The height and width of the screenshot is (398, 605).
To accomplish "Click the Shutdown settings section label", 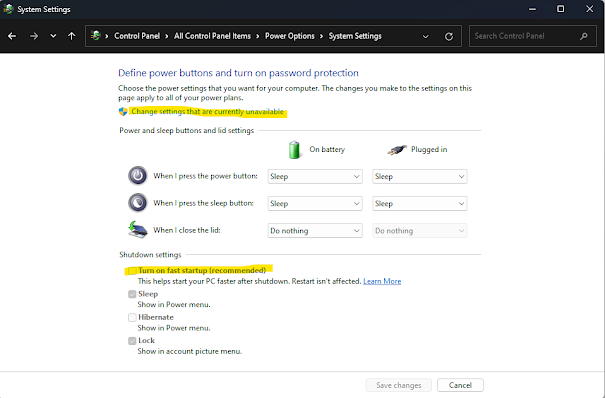I will click(x=150, y=255).
